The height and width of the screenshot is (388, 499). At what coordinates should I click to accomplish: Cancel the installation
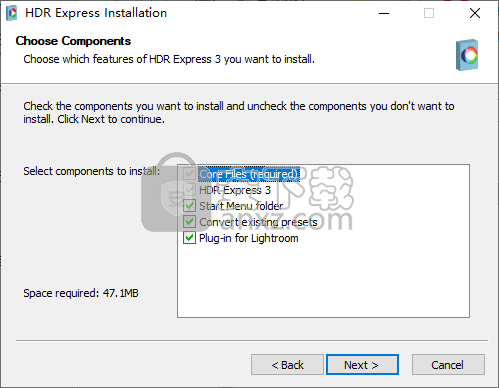pos(448,365)
